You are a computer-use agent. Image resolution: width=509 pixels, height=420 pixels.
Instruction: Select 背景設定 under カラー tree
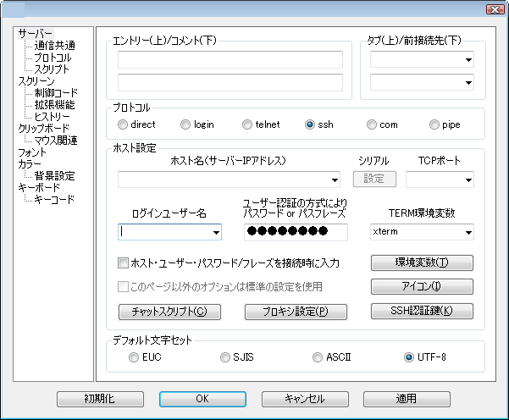click(x=54, y=175)
